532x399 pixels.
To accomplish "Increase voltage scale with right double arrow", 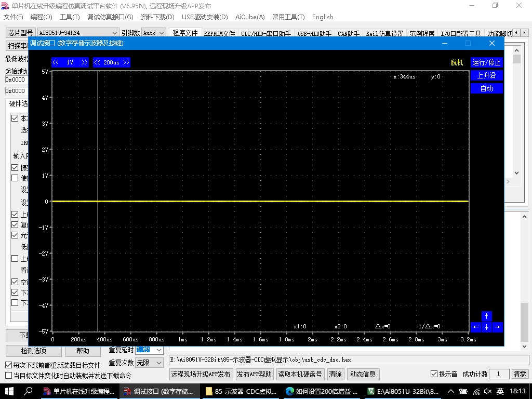I will 85,62.
